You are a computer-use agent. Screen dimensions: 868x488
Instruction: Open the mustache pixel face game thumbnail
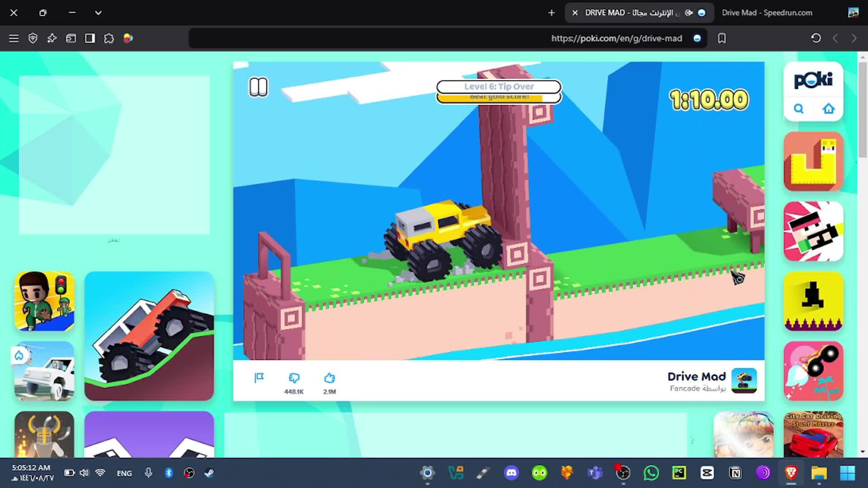click(813, 231)
